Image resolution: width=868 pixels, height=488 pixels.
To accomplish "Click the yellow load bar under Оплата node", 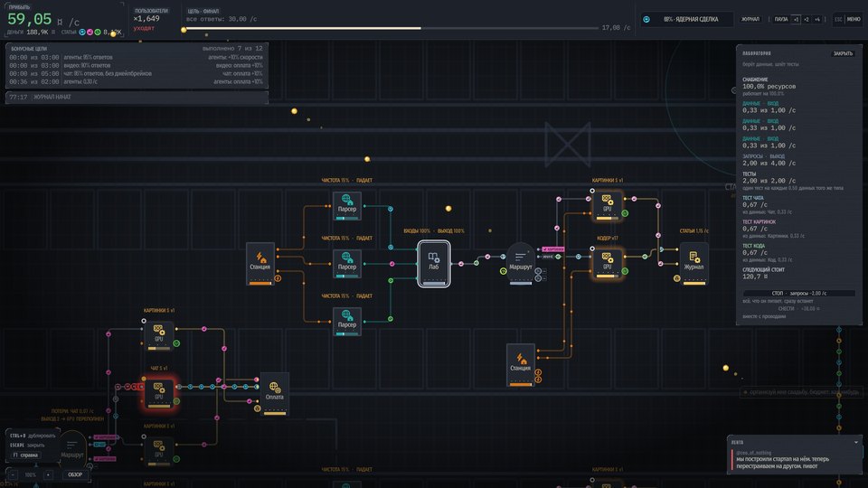I will click(275, 413).
